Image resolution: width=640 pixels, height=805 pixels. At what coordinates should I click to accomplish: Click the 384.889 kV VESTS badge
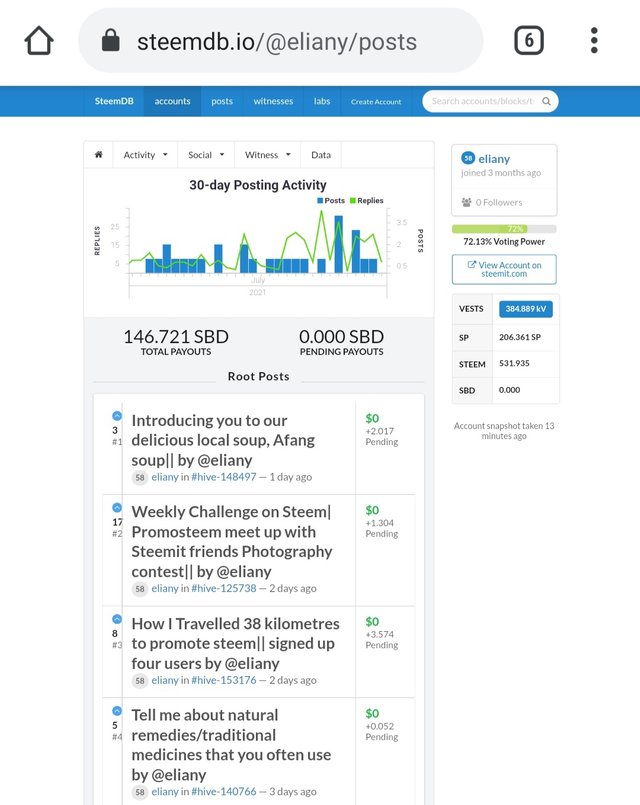[526, 309]
